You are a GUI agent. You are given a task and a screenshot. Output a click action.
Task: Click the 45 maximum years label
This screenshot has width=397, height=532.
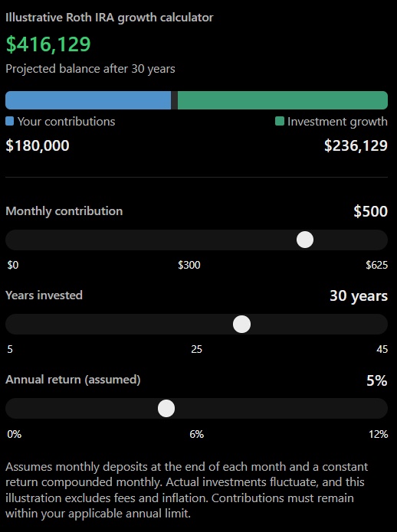pyautogui.click(x=382, y=349)
